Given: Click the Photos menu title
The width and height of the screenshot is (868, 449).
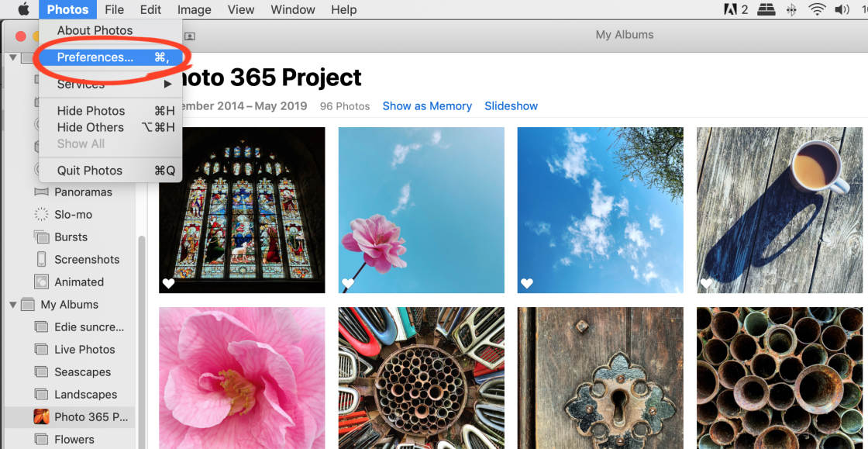Looking at the screenshot, I should point(67,9).
